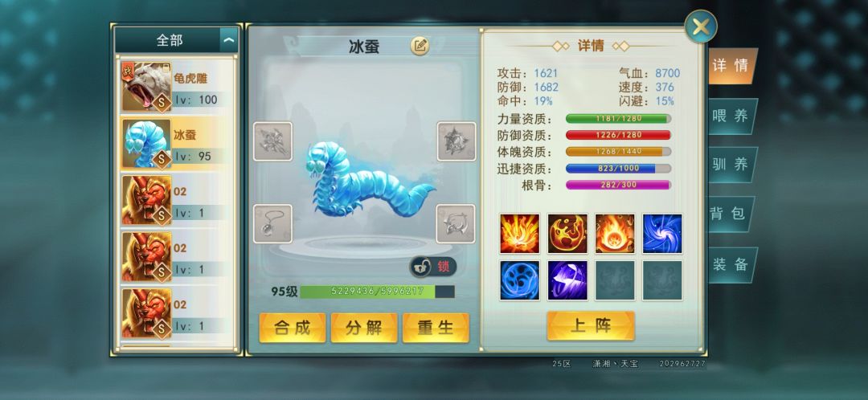868x400 pixels.
Task: Open the necklace equipment slot
Action: coord(273,223)
